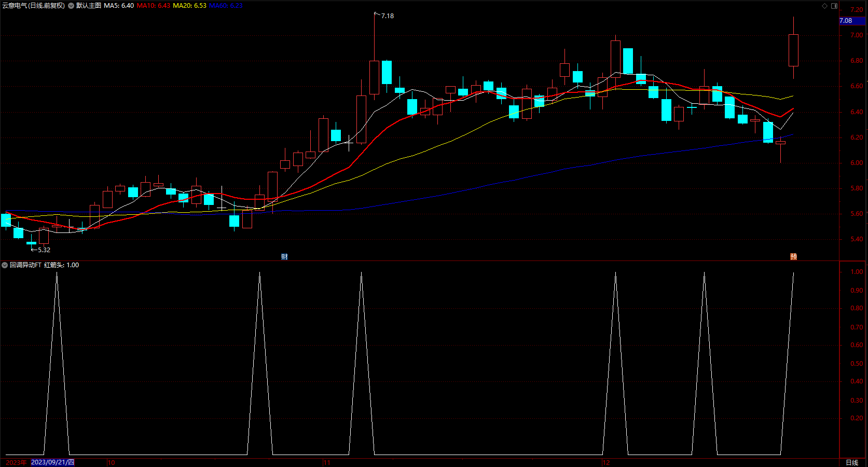Click the 6.00 value on the price axis
Image resolution: width=868 pixels, height=467 pixels.
click(x=857, y=163)
